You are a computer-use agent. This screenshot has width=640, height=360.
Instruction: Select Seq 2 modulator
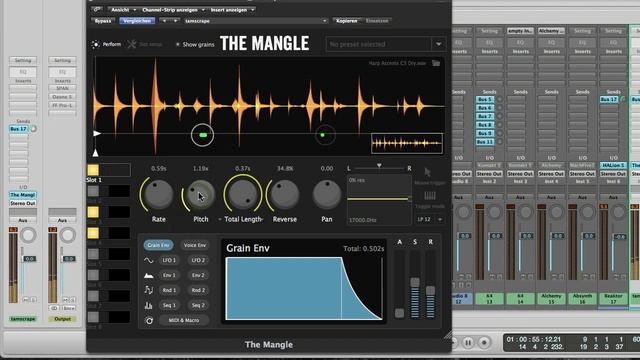click(x=198, y=305)
